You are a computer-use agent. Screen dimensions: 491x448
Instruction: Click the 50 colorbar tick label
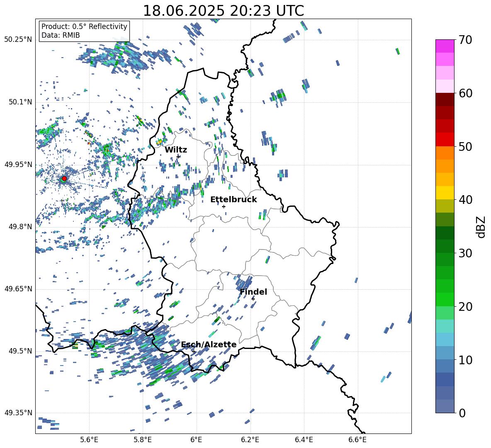465,146
